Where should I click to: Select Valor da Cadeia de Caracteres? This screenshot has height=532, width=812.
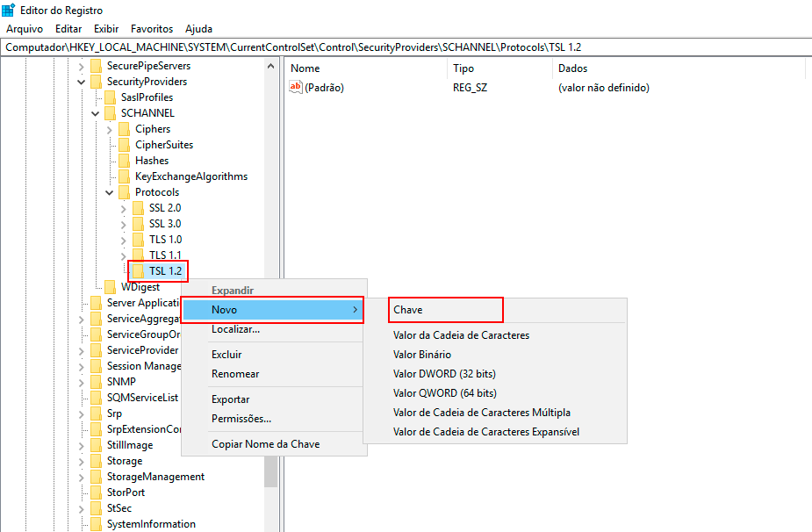[x=461, y=335]
